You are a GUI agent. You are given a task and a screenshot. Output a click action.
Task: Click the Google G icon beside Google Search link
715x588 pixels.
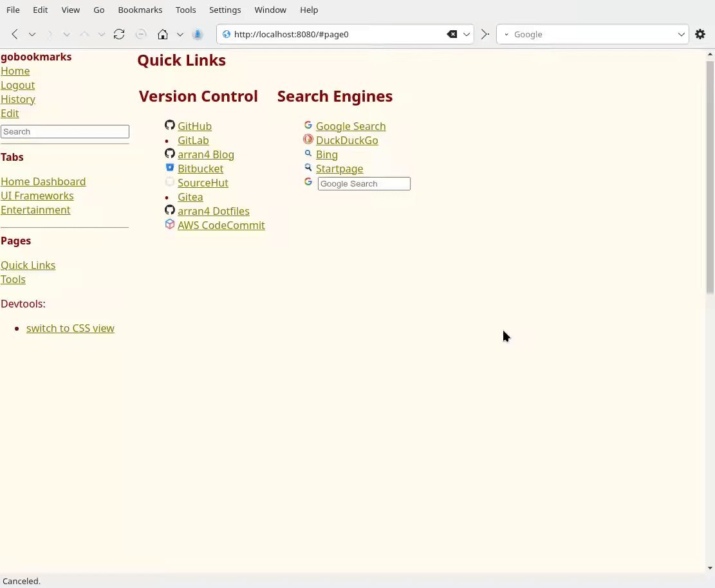pyautogui.click(x=308, y=125)
